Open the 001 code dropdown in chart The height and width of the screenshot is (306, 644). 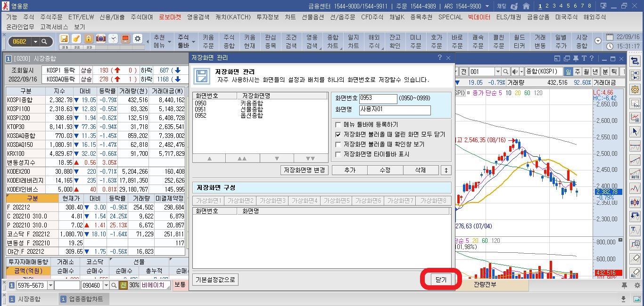point(497,72)
